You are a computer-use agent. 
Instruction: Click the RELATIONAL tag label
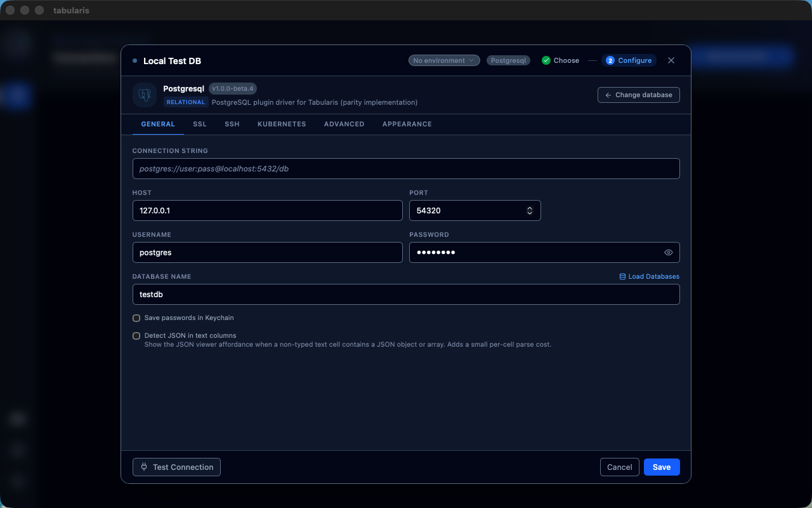point(186,102)
